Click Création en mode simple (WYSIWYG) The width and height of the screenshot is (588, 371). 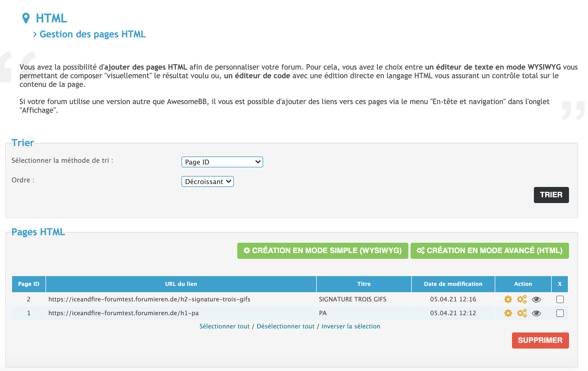323,251
